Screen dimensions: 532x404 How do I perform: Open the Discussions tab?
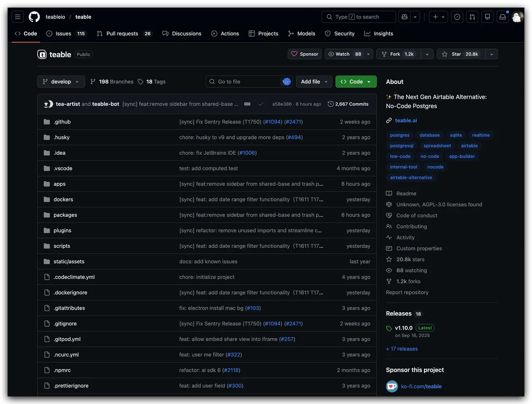click(182, 34)
